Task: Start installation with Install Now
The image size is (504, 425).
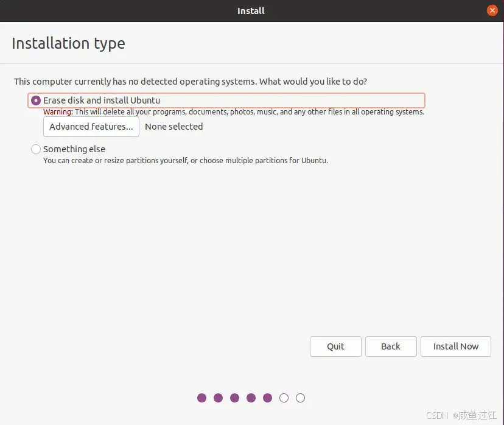Action: [x=455, y=346]
